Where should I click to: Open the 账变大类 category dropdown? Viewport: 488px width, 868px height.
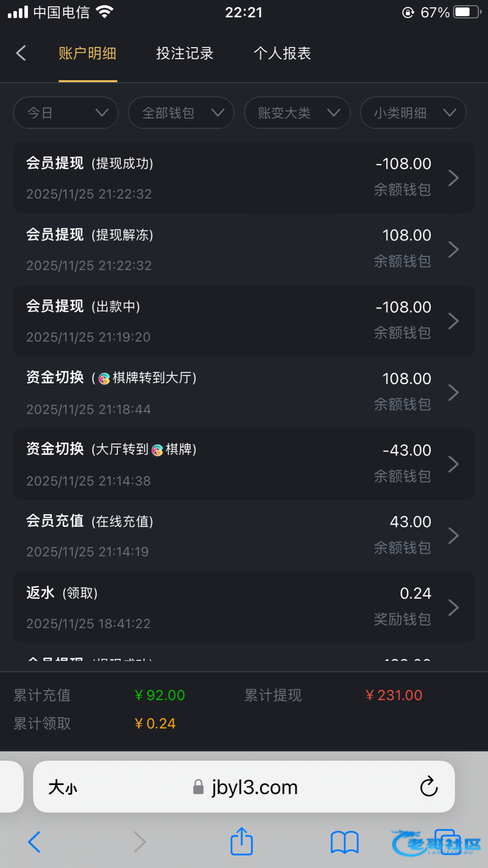(297, 113)
